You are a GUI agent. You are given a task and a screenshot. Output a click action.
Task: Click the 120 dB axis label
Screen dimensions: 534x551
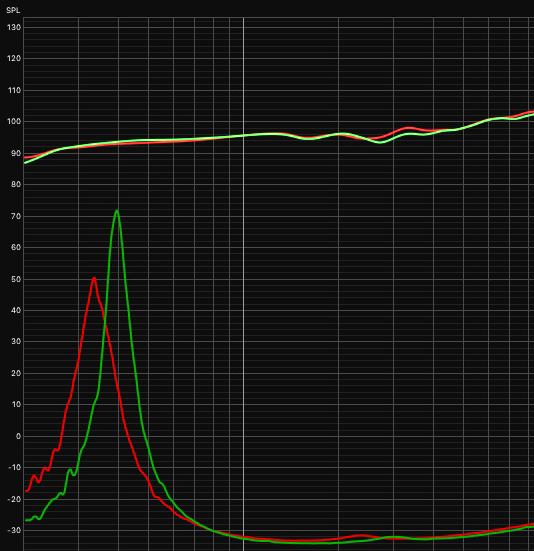click(14, 59)
